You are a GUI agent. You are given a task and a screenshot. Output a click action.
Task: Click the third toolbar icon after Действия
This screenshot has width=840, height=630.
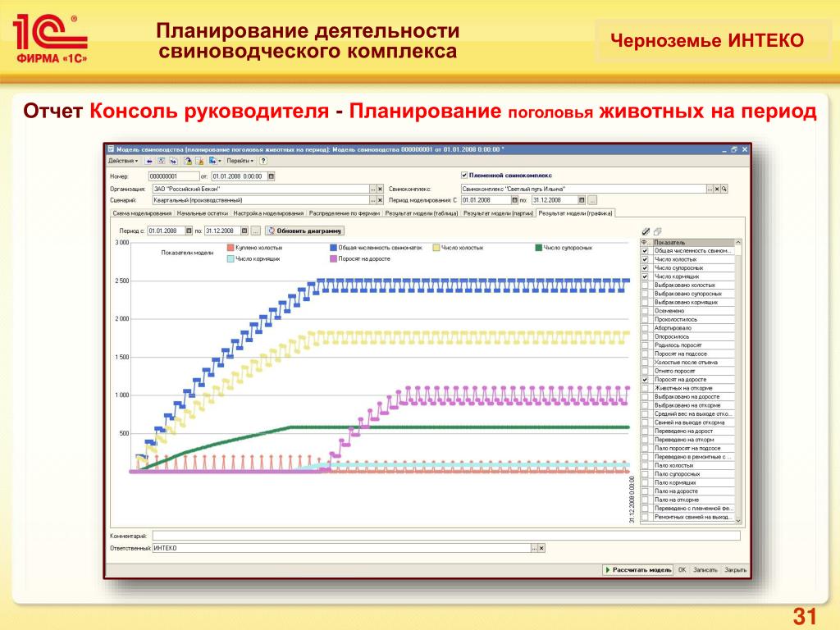coord(173,161)
